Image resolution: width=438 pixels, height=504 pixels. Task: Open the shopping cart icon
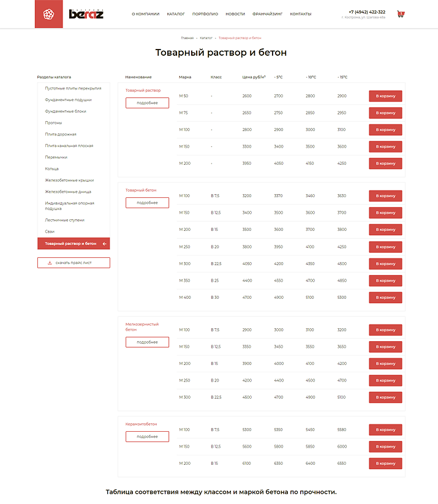click(401, 13)
